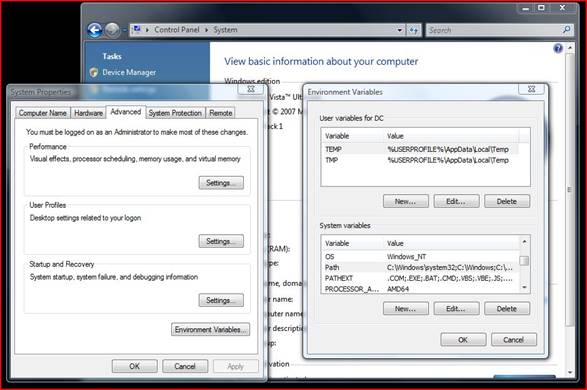Click the Environment Variables button
Image resolution: width=587 pixels, height=390 pixels.
pos(210,329)
